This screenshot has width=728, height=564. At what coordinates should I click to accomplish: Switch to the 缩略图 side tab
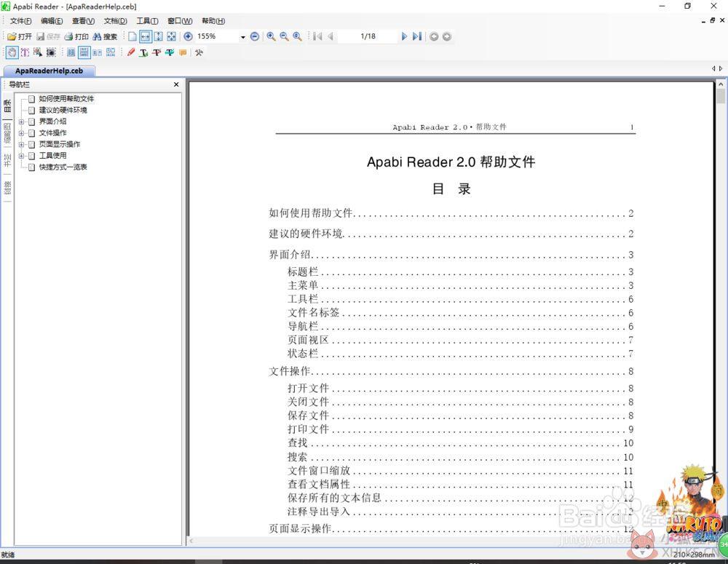coord(7,133)
